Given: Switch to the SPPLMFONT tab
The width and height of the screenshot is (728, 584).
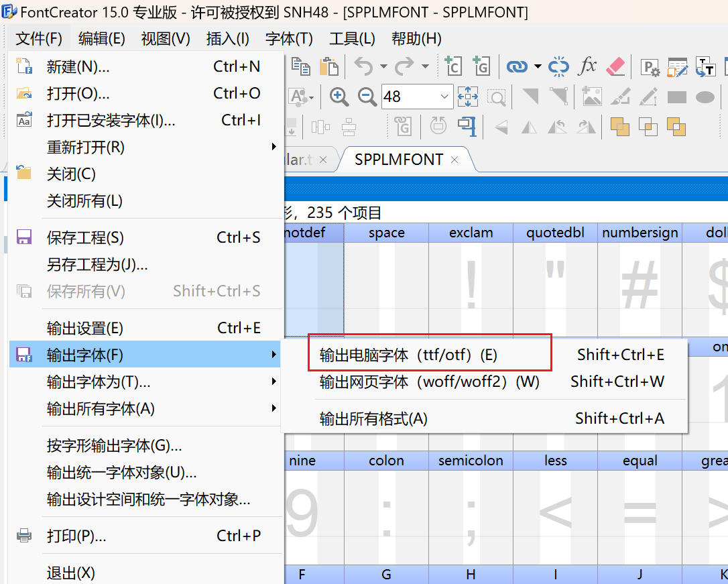Looking at the screenshot, I should [398, 160].
